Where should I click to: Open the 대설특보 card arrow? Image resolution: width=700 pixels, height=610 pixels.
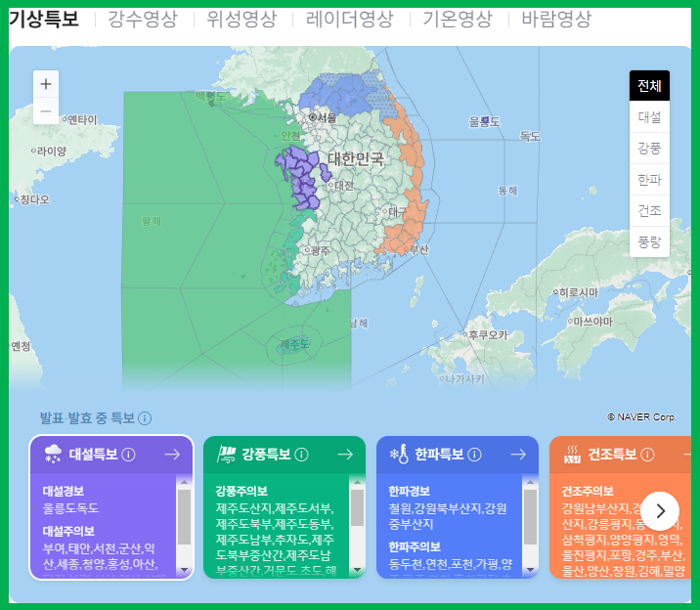pyautogui.click(x=172, y=455)
